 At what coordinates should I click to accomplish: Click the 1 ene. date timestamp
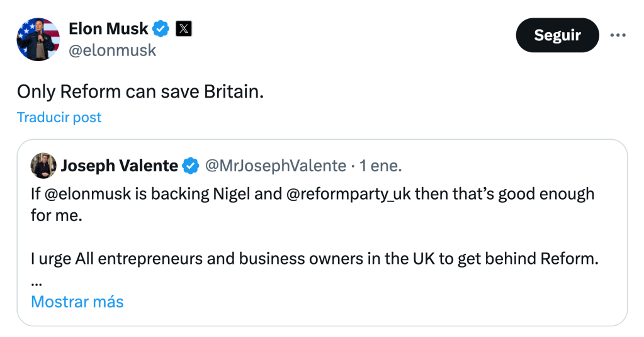[x=381, y=166]
